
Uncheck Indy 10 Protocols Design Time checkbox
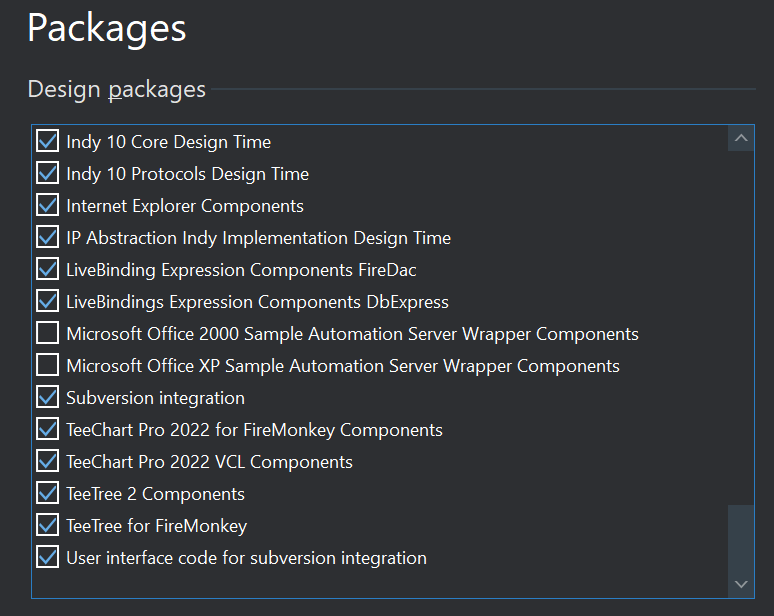pos(47,173)
